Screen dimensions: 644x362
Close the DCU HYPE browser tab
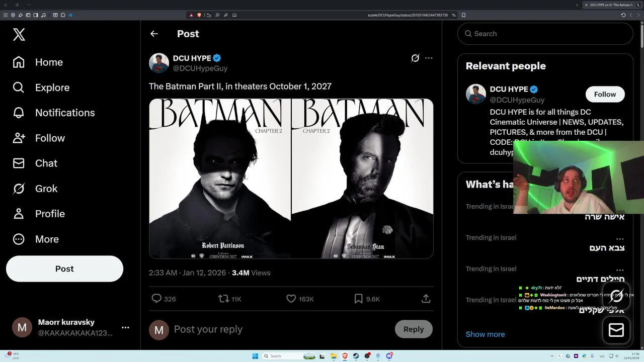click(x=586, y=5)
